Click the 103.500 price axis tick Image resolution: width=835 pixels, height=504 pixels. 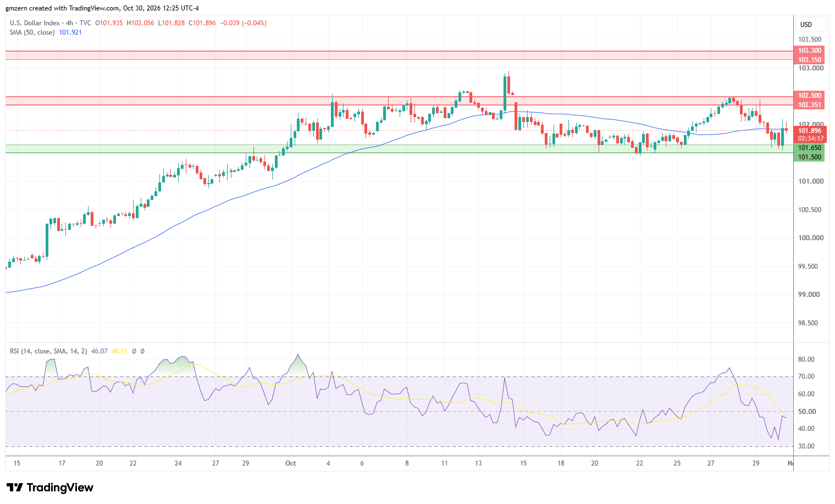(810, 40)
